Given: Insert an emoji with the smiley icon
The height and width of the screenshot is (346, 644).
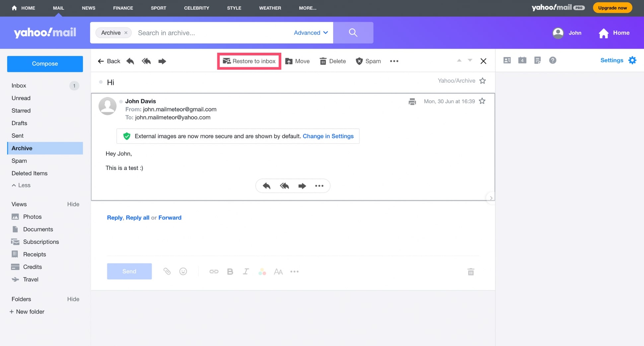Looking at the screenshot, I should (x=183, y=271).
